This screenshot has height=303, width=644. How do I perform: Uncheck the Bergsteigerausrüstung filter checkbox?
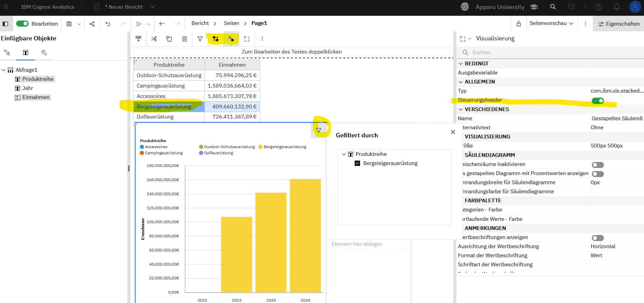click(357, 163)
